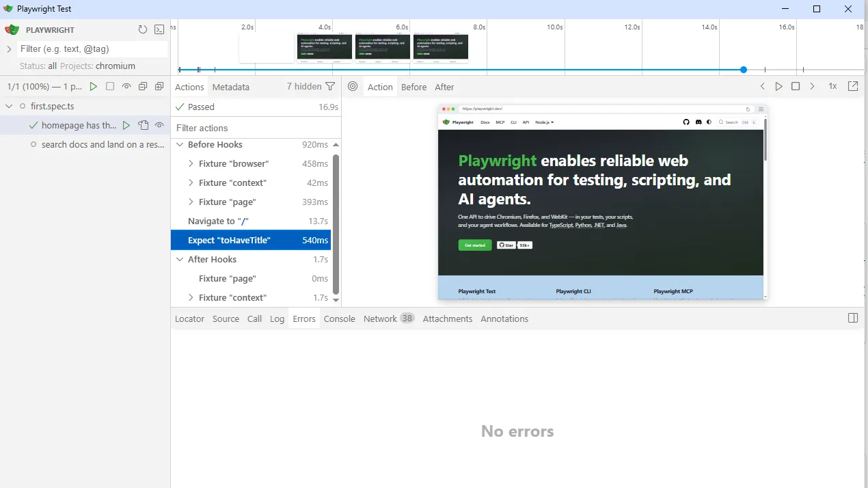Click the first dark timeline thumbnail near 4.0s
Viewport: 868px width, 488px height.
pyautogui.click(x=325, y=47)
